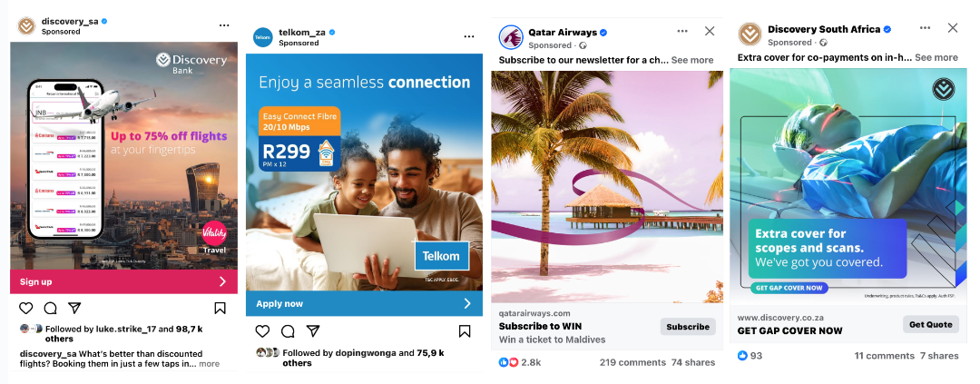Viewport: 980px width, 384px height.
Task: Open the ellipsis menu on Qatar Airways ad
Action: [x=682, y=31]
